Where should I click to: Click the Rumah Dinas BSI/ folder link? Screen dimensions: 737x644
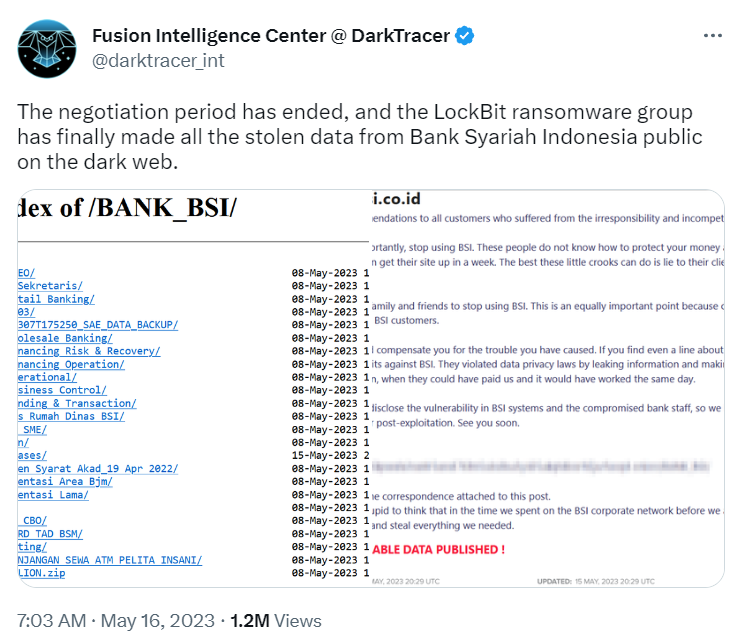[74, 416]
